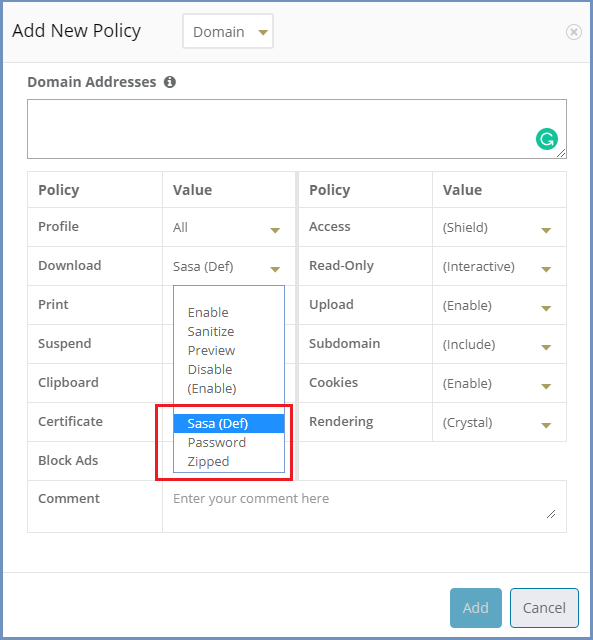Viewport: 593px width, 640px height.
Task: Click the Domain Addresses info icon
Action: [170, 82]
